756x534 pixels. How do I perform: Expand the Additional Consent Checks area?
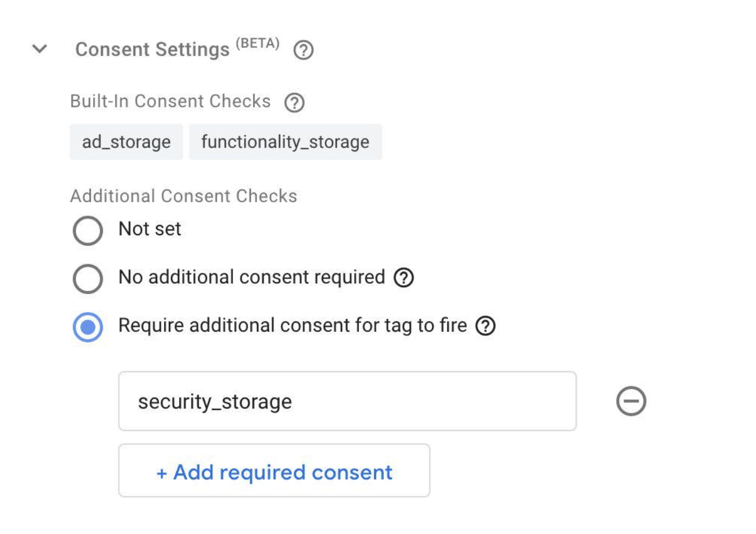(x=183, y=196)
